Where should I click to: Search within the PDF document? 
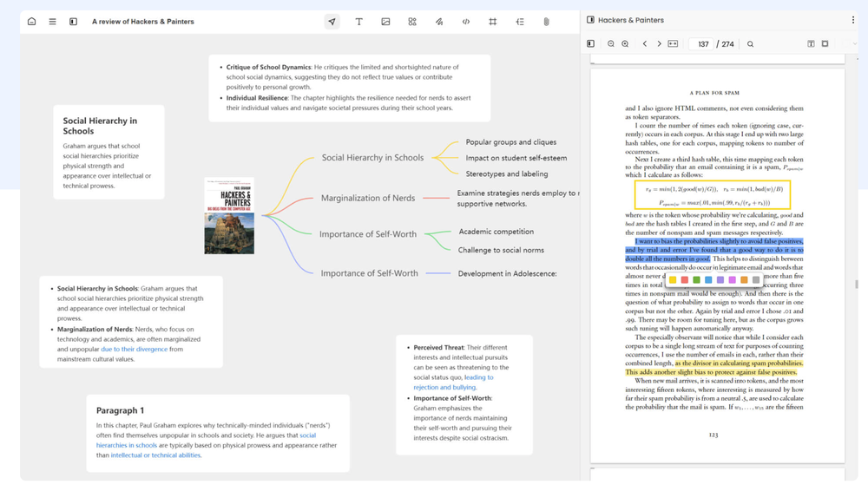click(750, 44)
